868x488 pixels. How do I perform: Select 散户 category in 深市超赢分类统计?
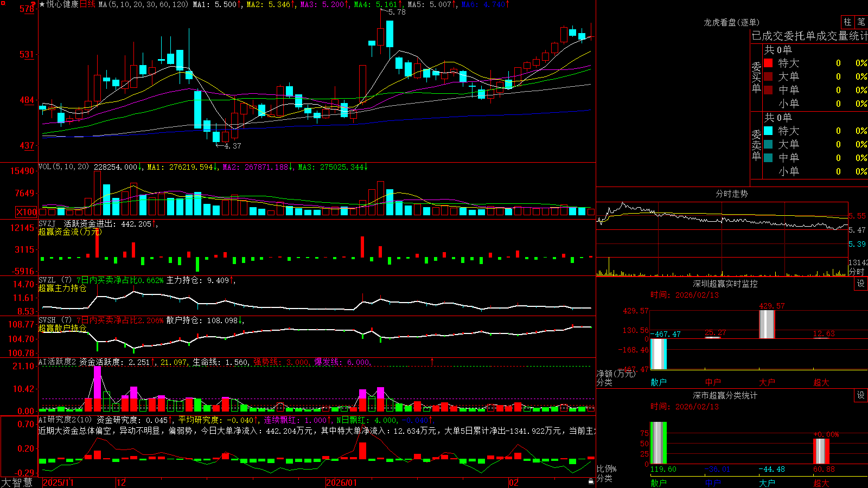coord(659,483)
